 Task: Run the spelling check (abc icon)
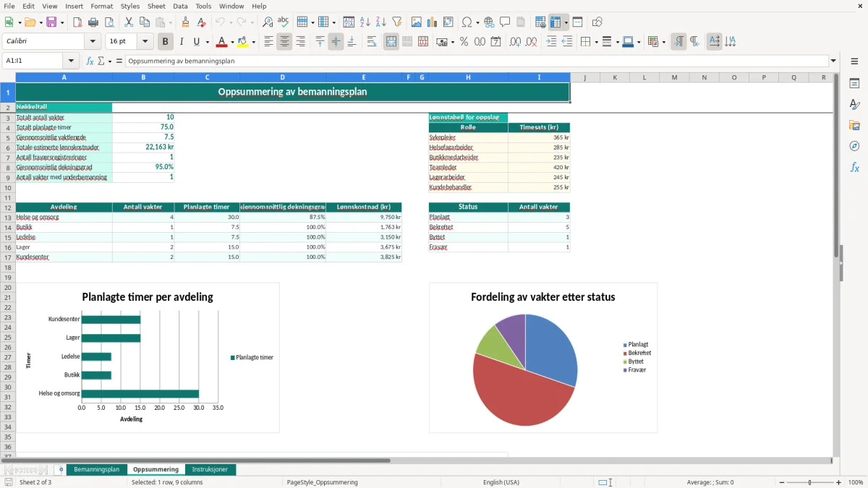point(284,22)
